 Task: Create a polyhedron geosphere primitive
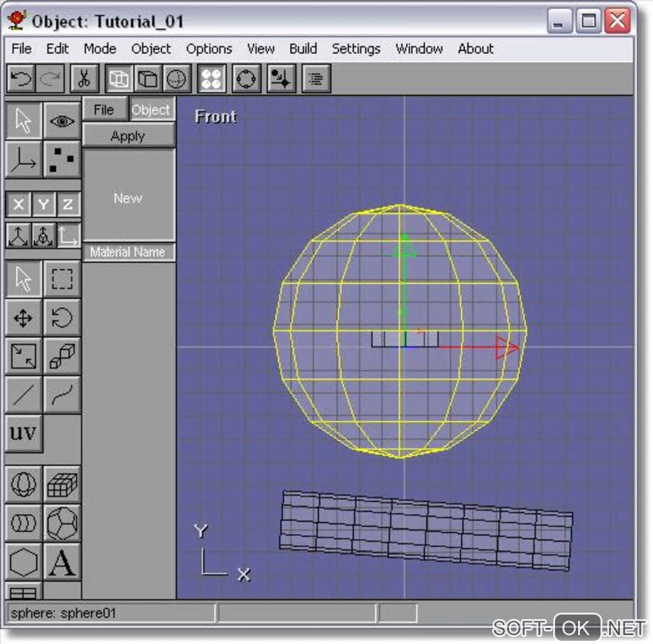pyautogui.click(x=62, y=523)
